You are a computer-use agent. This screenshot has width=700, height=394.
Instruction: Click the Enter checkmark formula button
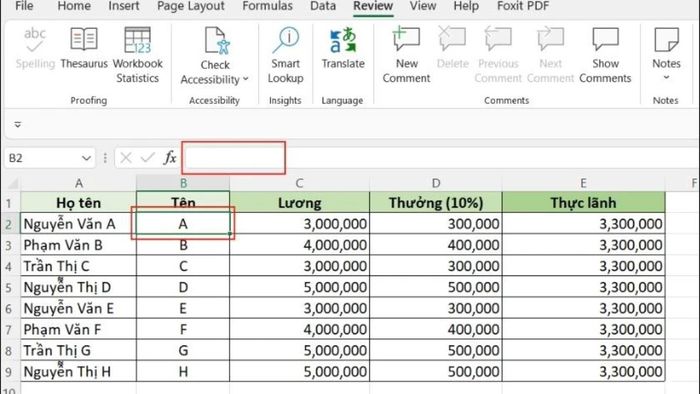coord(147,158)
